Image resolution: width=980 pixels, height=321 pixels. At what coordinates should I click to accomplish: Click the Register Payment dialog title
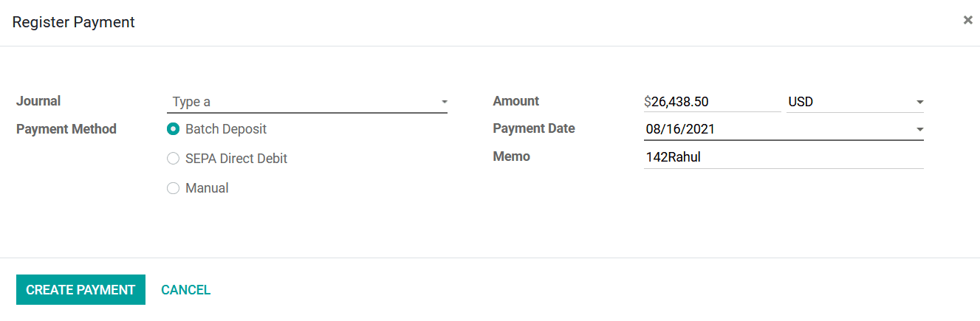pyautogui.click(x=74, y=22)
